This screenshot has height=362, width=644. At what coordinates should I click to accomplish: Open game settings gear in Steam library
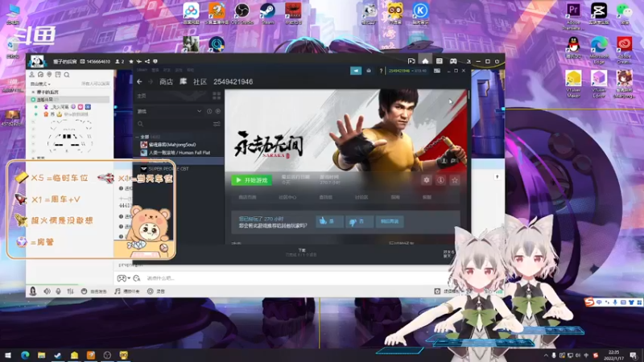(427, 180)
